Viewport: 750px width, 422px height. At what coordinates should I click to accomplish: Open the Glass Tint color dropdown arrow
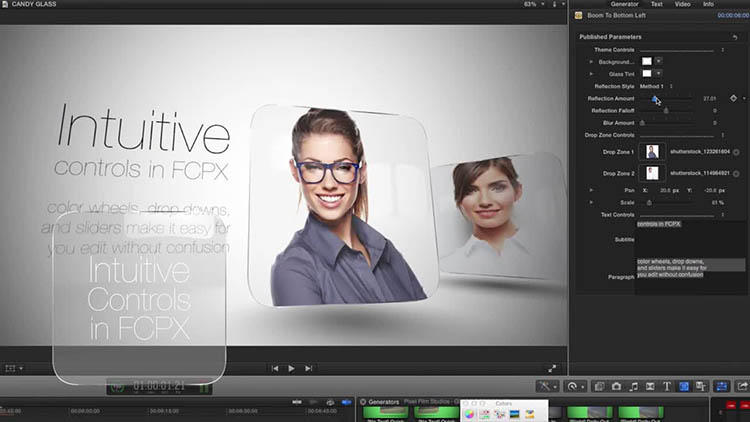659,74
